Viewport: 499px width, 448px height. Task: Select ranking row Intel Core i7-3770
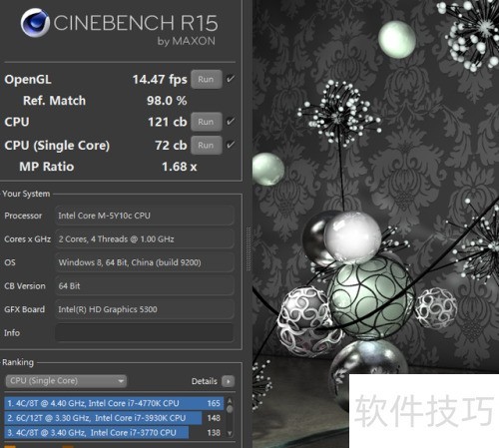tap(114, 432)
